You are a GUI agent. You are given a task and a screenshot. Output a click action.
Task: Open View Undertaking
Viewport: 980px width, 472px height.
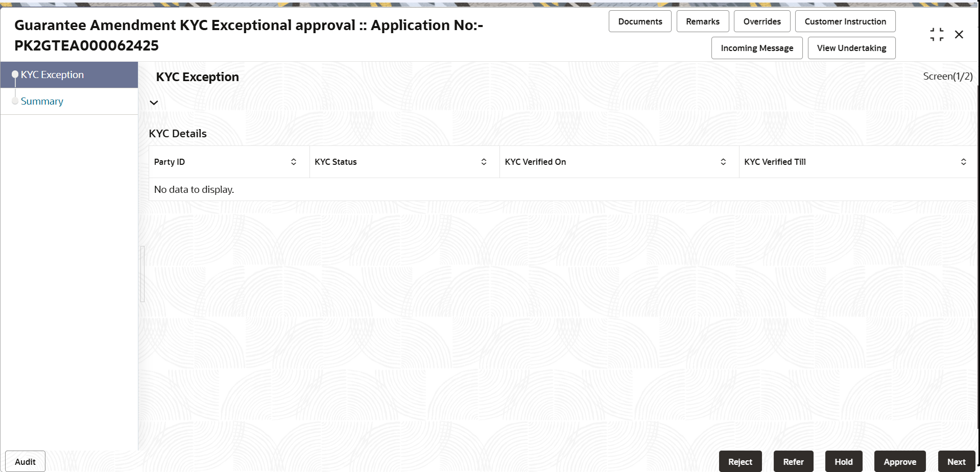(x=851, y=47)
